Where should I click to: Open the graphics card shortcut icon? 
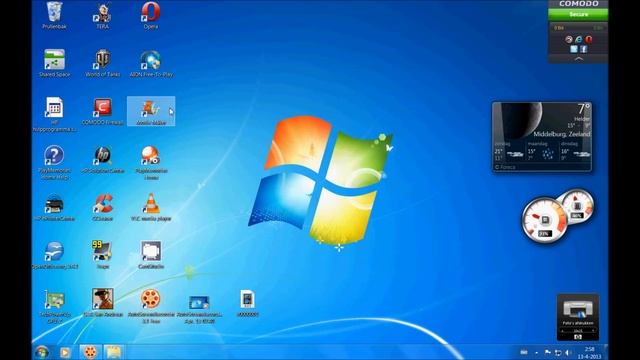coord(54,307)
